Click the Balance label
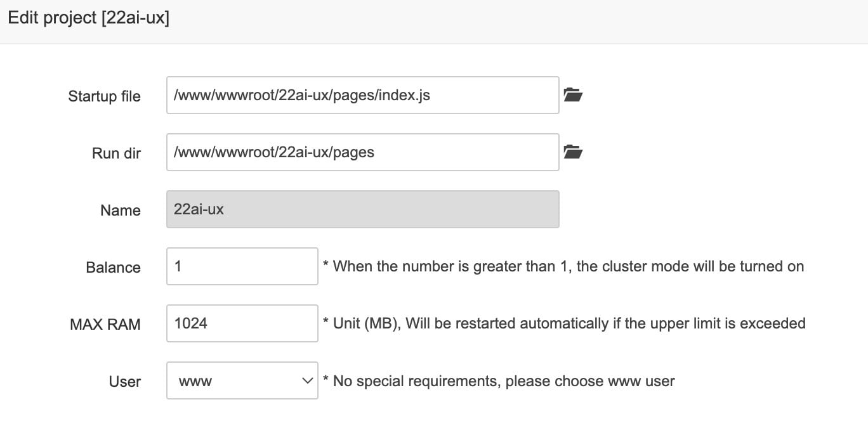The height and width of the screenshot is (435, 868). tap(113, 268)
